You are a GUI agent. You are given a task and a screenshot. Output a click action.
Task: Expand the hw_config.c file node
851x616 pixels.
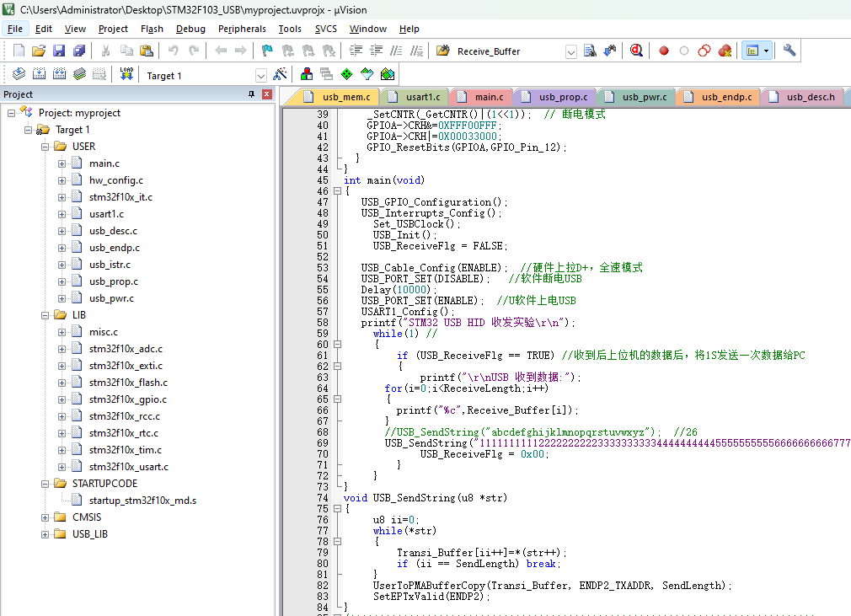pos(62,180)
